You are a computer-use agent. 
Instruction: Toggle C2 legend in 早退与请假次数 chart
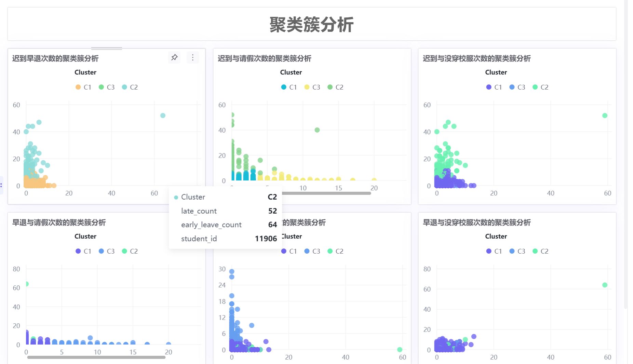coord(130,251)
